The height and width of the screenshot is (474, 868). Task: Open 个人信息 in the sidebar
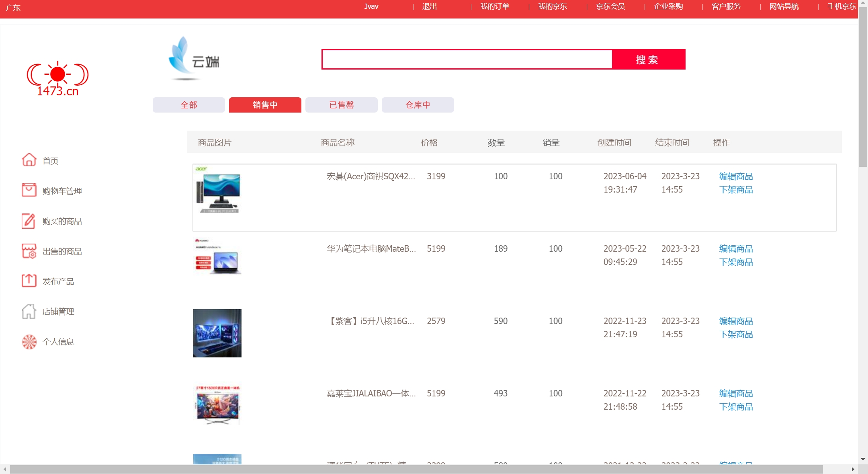point(58,342)
